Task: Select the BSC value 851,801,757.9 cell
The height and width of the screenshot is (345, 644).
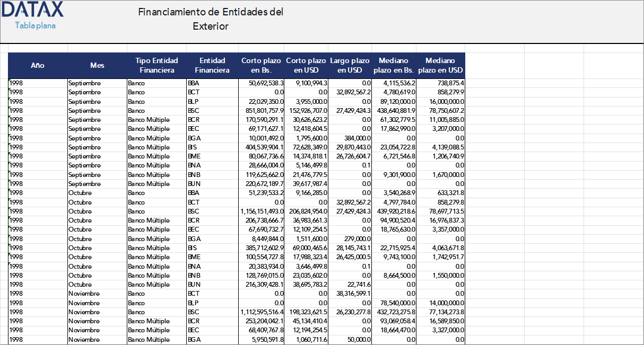Action: click(x=261, y=110)
